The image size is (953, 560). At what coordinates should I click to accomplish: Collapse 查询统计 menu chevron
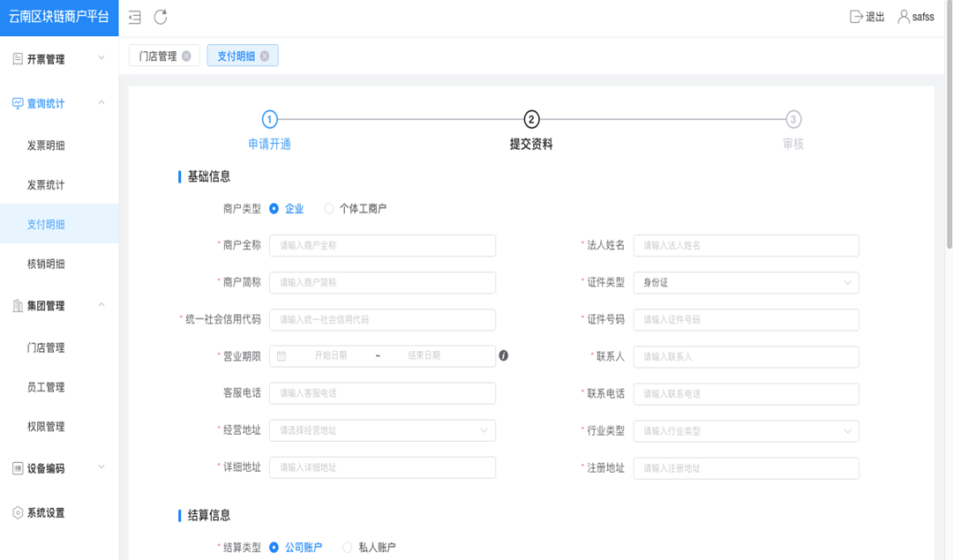101,102
